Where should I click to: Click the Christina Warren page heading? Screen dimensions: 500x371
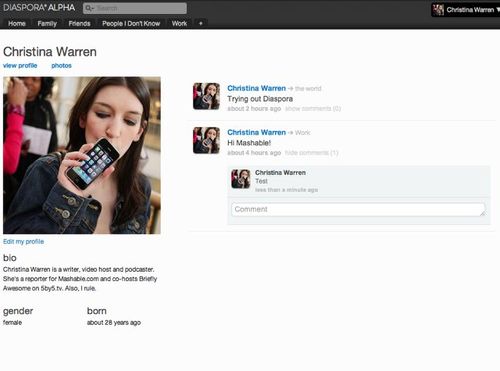coord(50,52)
